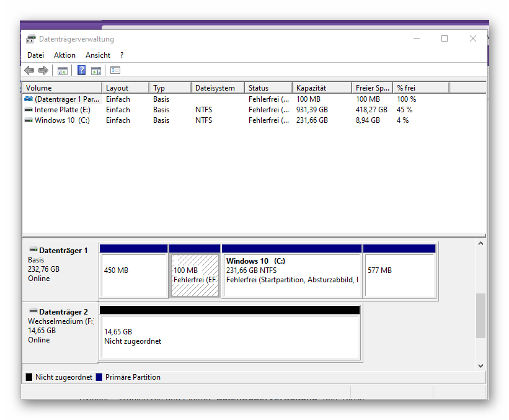The image size is (509, 420).
Task: Open the Datei menu
Action: (35, 55)
